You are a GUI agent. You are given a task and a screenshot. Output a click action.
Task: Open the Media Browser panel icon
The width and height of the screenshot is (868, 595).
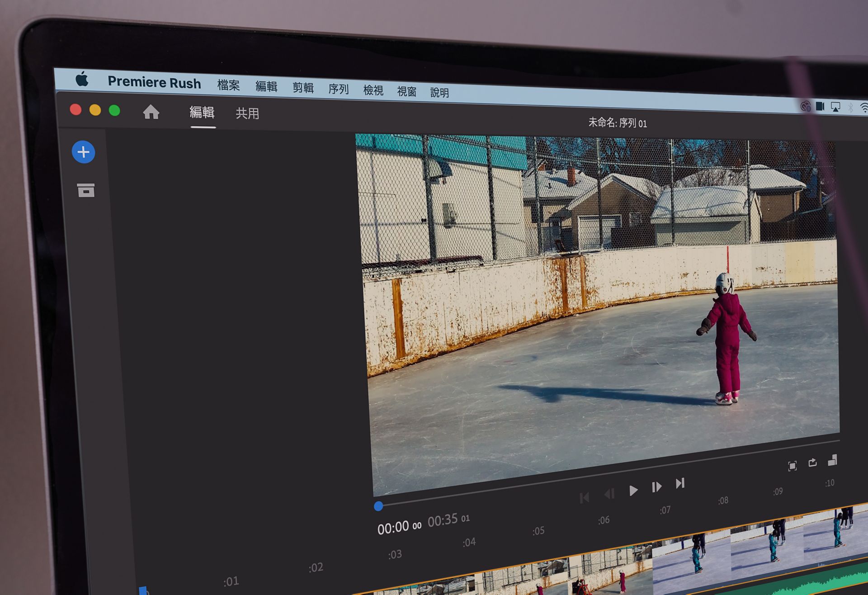coord(86,190)
